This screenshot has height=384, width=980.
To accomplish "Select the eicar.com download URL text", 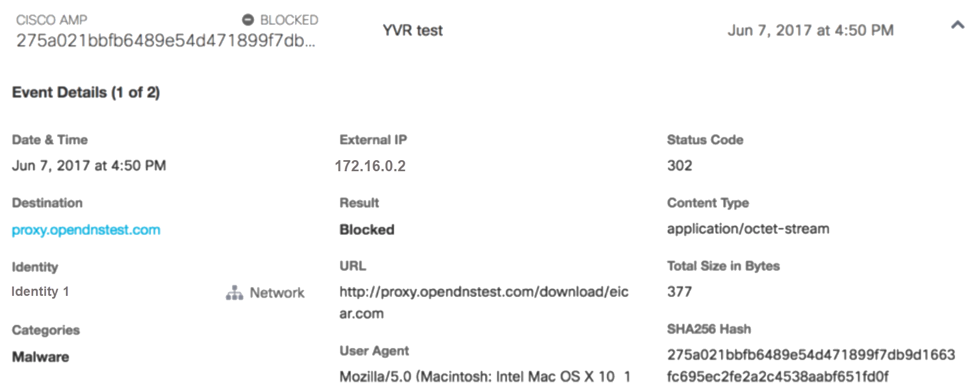I will click(484, 303).
